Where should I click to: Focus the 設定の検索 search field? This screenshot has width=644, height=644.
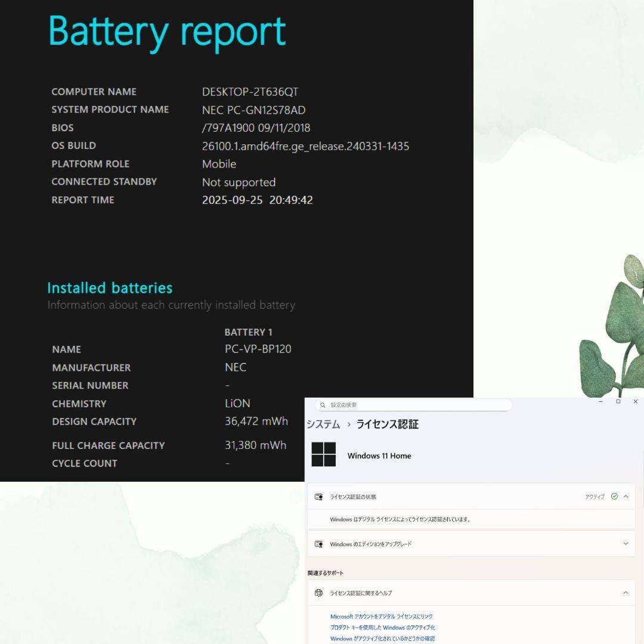point(417,405)
